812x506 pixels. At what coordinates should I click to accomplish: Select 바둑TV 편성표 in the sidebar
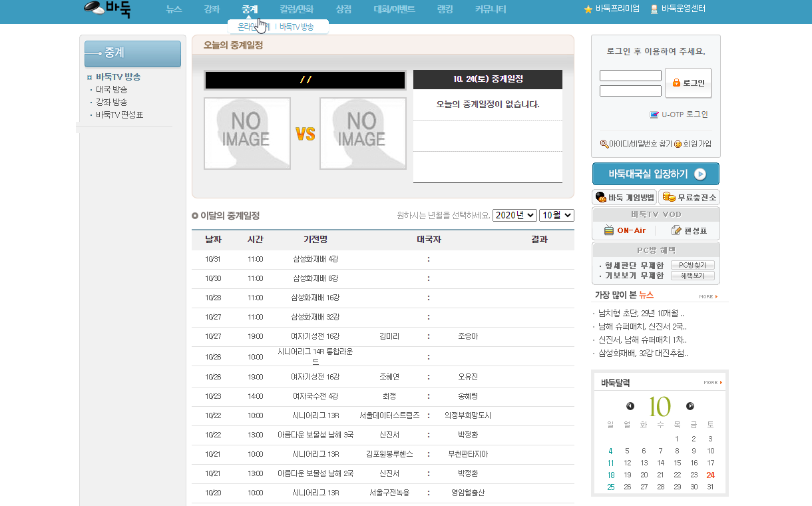119,115
